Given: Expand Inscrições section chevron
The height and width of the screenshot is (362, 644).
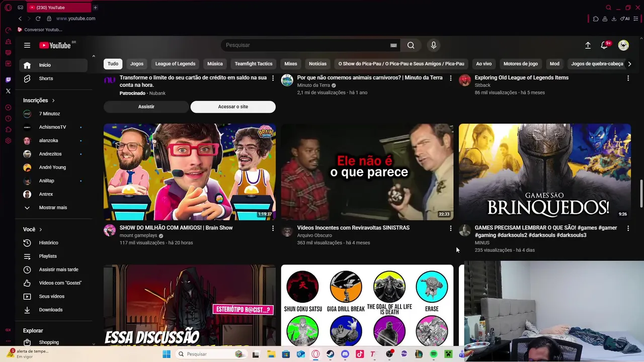Looking at the screenshot, I should (53, 101).
